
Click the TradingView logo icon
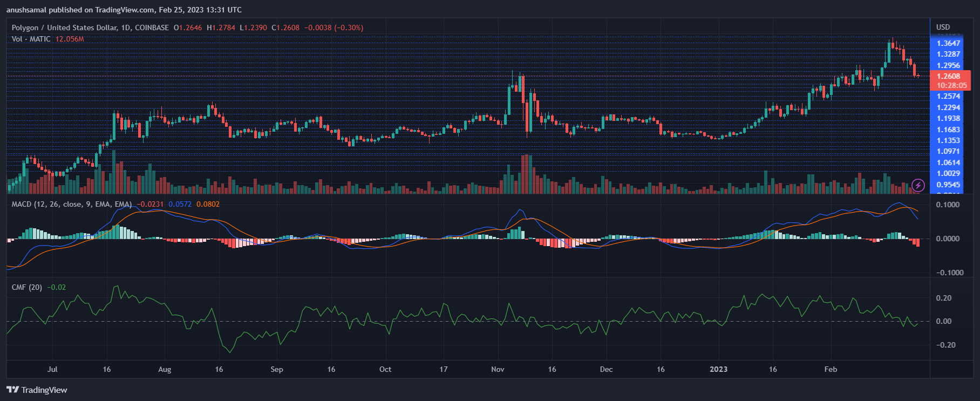point(12,390)
